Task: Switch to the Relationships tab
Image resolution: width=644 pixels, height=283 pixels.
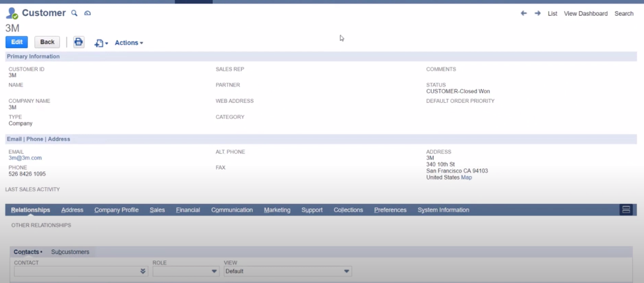Action: point(30,210)
